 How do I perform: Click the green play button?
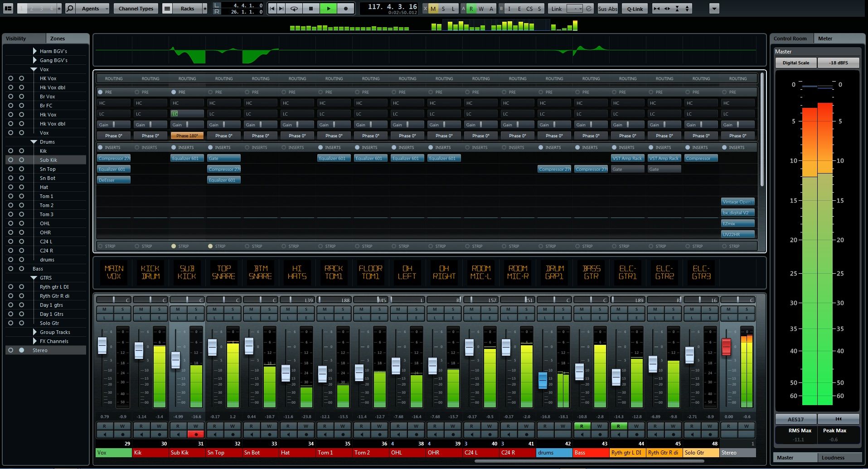point(328,8)
